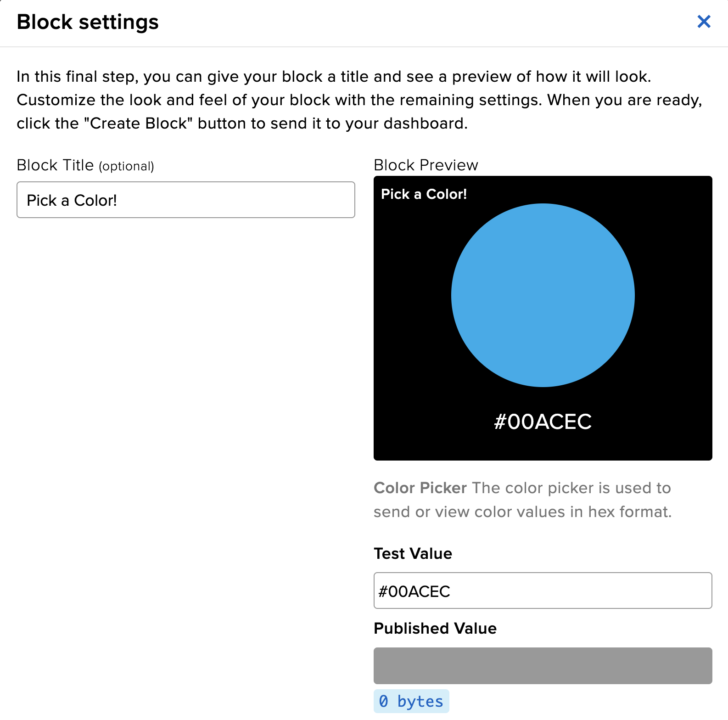
Task: Click the Block Title input field
Action: (185, 200)
